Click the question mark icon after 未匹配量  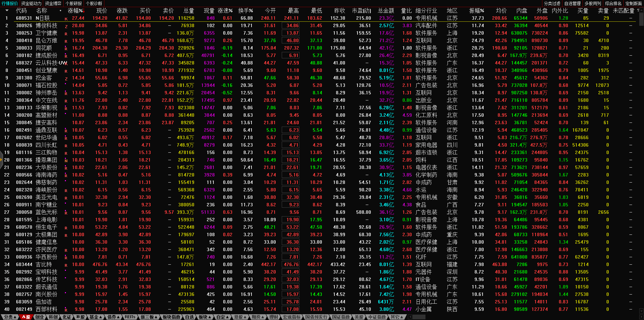tap(638, 11)
